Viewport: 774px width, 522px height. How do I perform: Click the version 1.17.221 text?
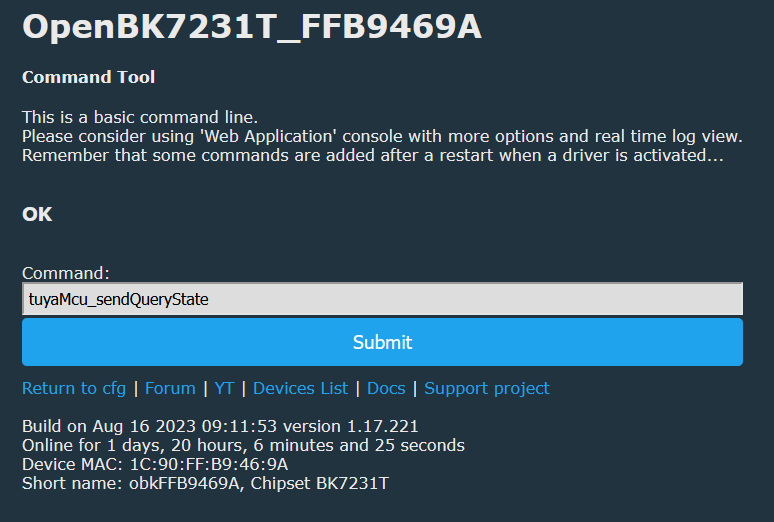[x=350, y=426]
